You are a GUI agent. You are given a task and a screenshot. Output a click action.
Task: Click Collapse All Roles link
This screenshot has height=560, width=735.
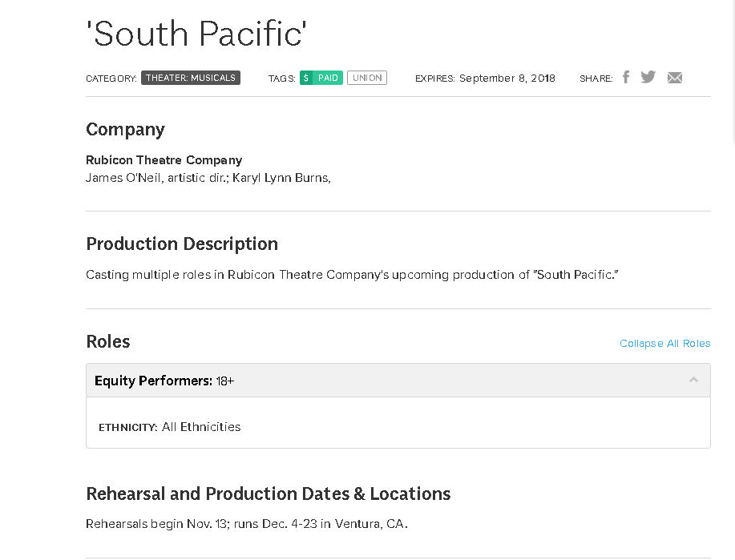click(x=664, y=343)
